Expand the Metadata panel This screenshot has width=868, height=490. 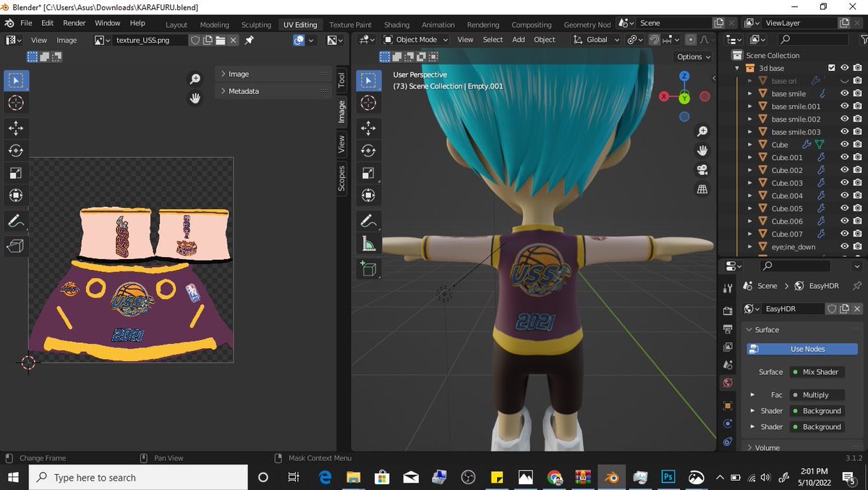(273, 91)
